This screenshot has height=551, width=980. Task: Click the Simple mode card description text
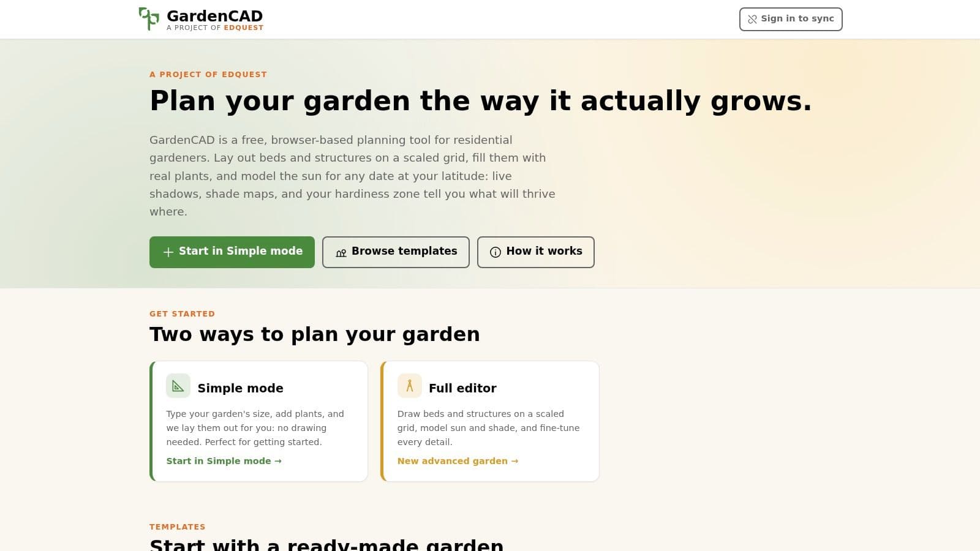[x=255, y=428]
